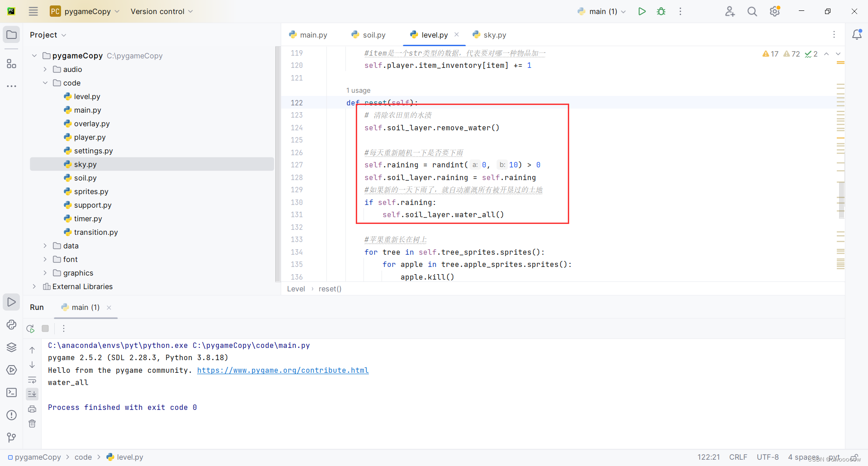Open the main (1) run configuration dropdown
This screenshot has height=466, width=868.
pos(602,11)
